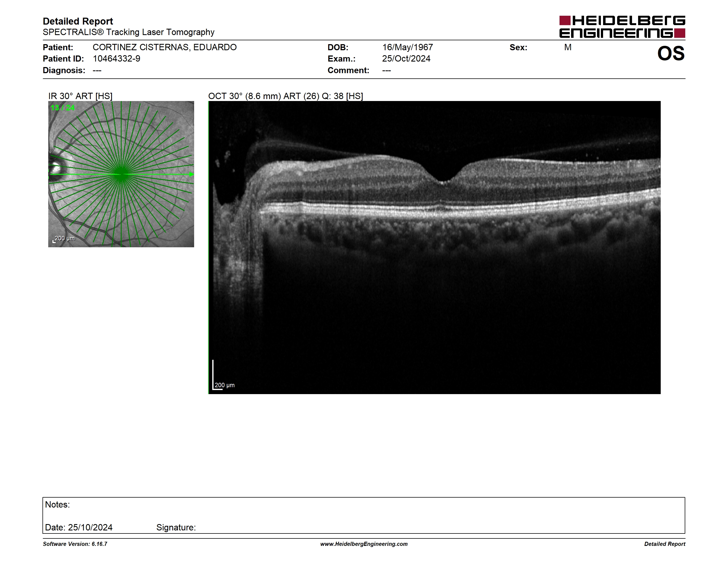Click the Sex value 'M'
The height and width of the screenshot is (563, 728).
point(568,47)
